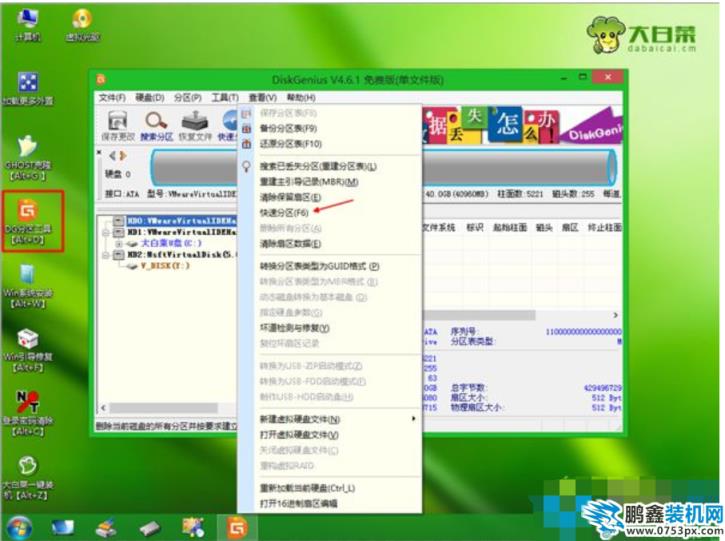
Task: Click the 保存更改 toolbar icon
Action: point(118,126)
